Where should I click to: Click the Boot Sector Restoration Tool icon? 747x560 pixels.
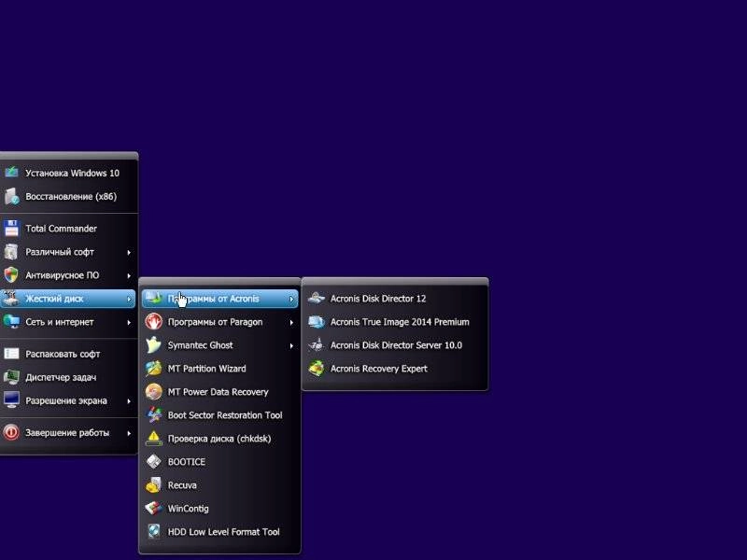(153, 414)
